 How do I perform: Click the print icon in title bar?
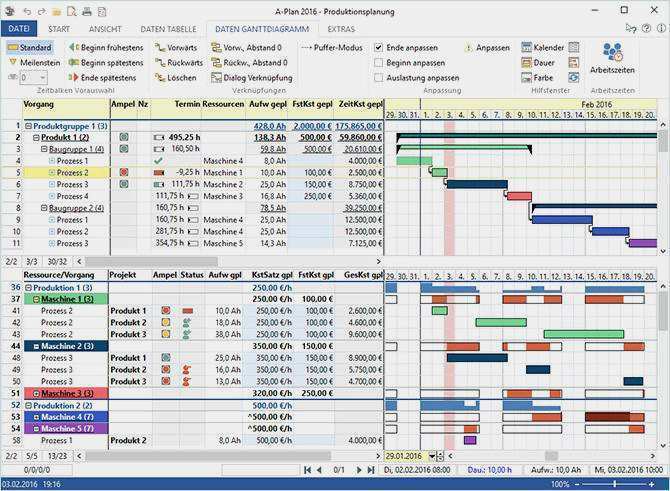coord(87,12)
